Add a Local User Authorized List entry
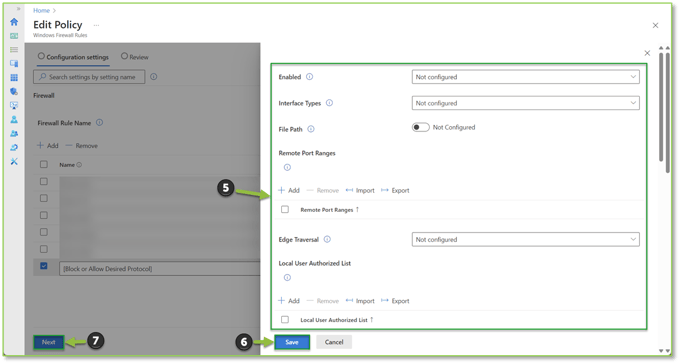 click(x=289, y=301)
